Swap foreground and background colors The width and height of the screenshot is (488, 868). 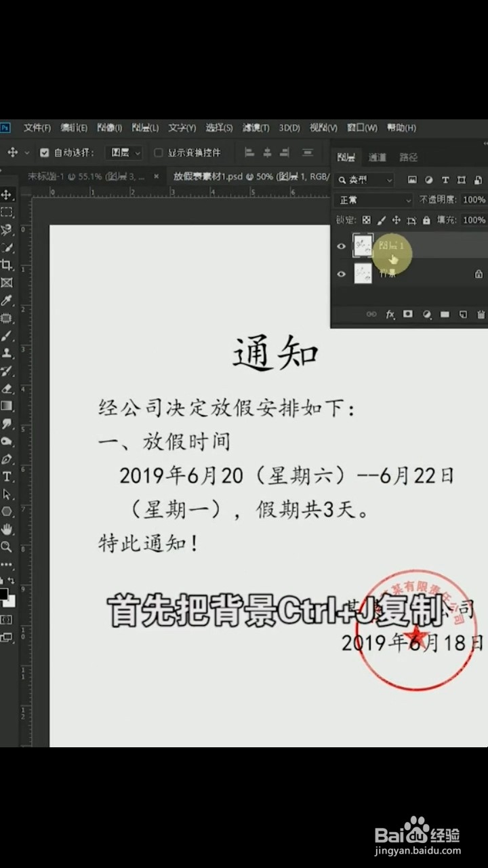click(12, 581)
